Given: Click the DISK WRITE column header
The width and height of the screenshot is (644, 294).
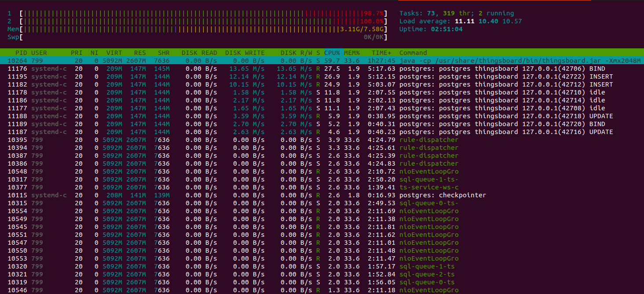Looking at the screenshot, I should pos(245,53).
